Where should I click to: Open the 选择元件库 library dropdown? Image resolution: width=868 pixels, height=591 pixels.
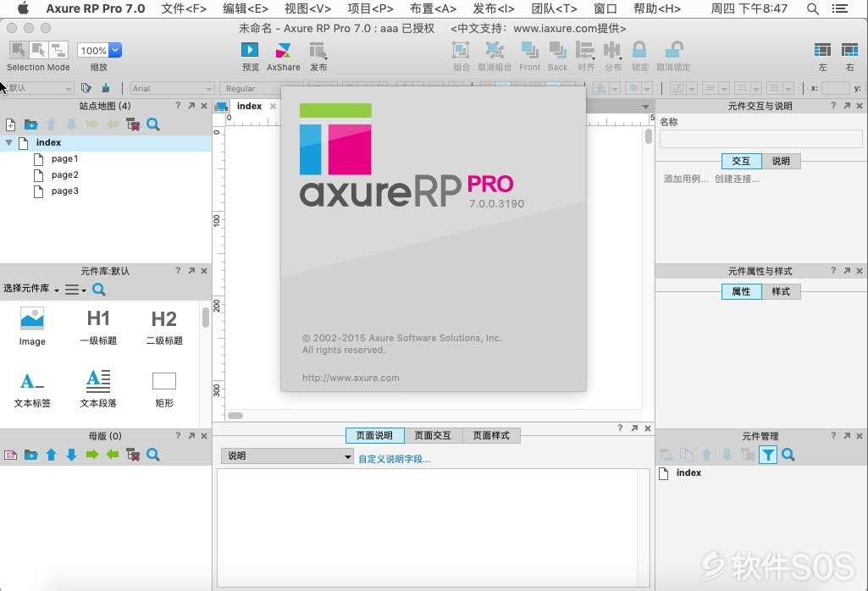click(31, 289)
